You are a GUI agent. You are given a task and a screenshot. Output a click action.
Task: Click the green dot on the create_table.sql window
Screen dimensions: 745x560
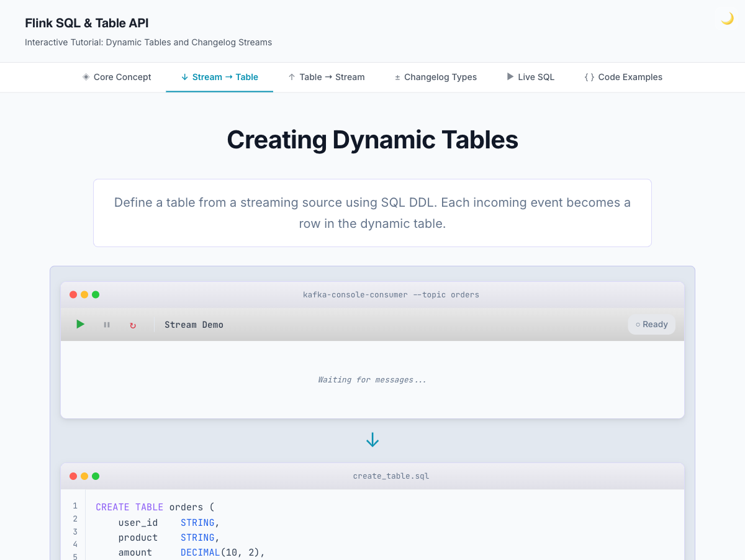click(96, 476)
